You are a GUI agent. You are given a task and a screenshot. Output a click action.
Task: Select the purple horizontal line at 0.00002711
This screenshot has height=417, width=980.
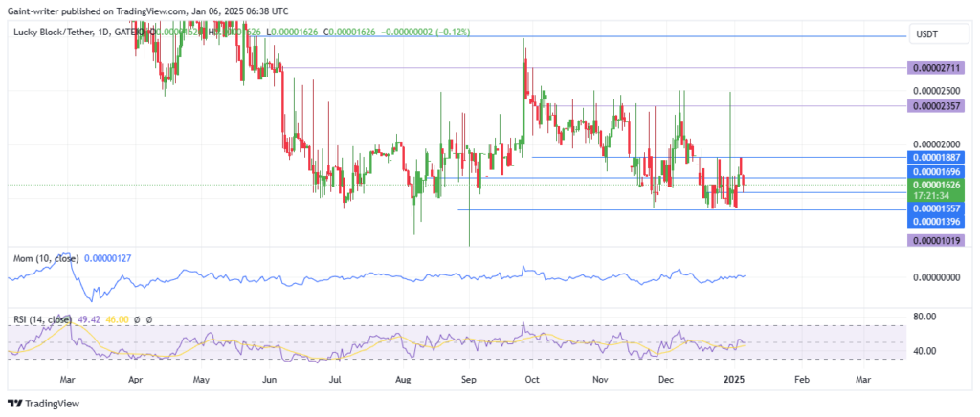(x=593, y=67)
